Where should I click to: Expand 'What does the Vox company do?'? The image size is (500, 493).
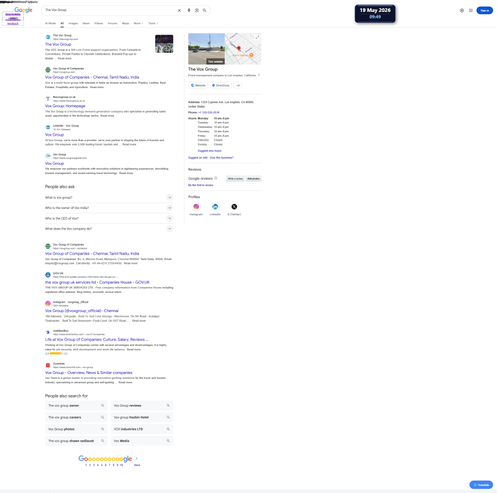109,229
